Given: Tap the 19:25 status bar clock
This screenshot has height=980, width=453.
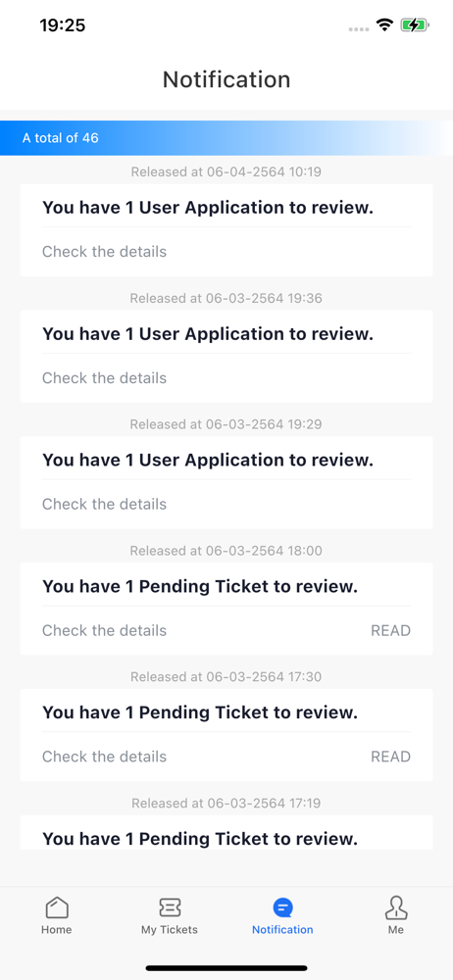Looking at the screenshot, I should [x=63, y=25].
